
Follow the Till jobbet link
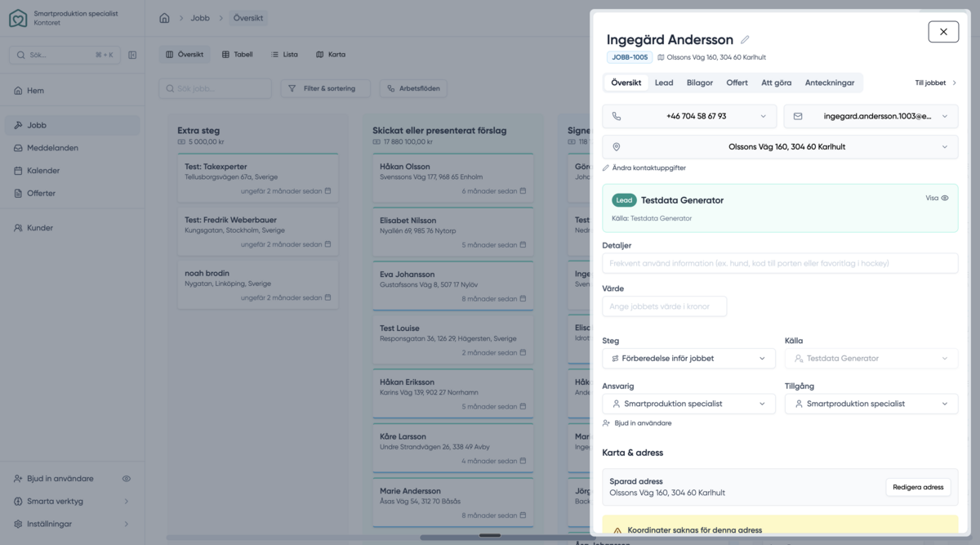935,83
